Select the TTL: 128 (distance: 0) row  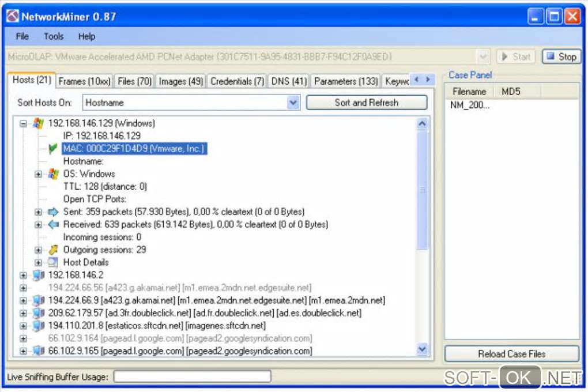(105, 186)
